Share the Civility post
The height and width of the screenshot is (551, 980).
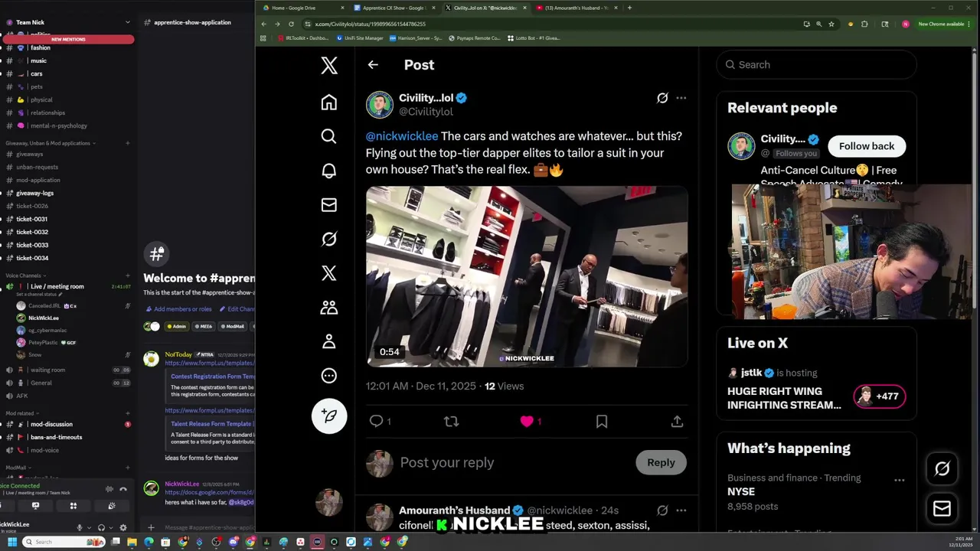[x=677, y=421]
